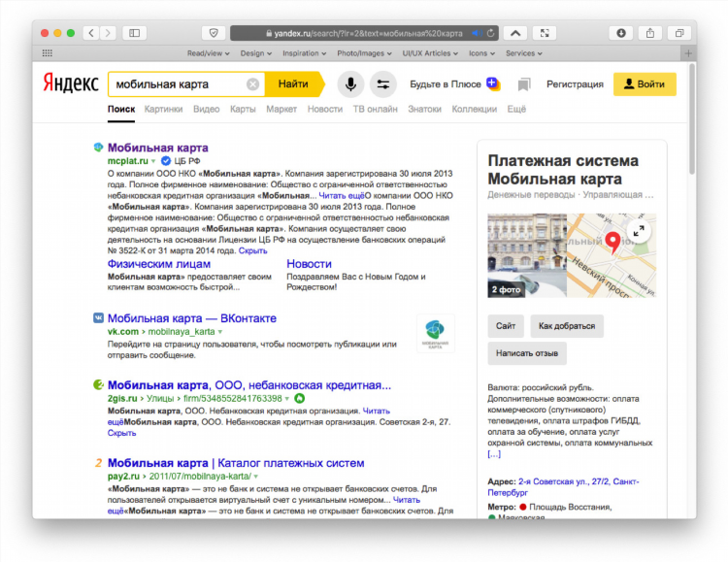Open the Знатоки tab
Image resolution: width=728 pixels, height=562 pixels.
(424, 109)
